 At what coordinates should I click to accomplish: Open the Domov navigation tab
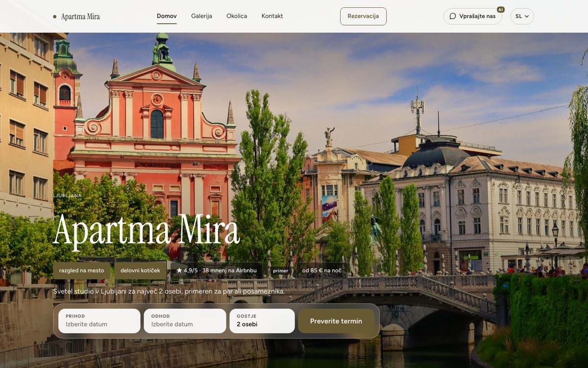click(167, 16)
